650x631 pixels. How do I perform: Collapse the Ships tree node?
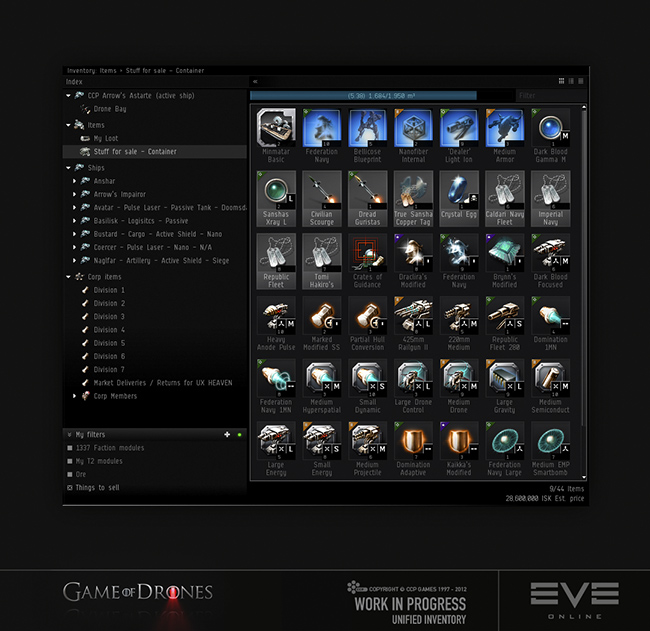[x=68, y=167]
